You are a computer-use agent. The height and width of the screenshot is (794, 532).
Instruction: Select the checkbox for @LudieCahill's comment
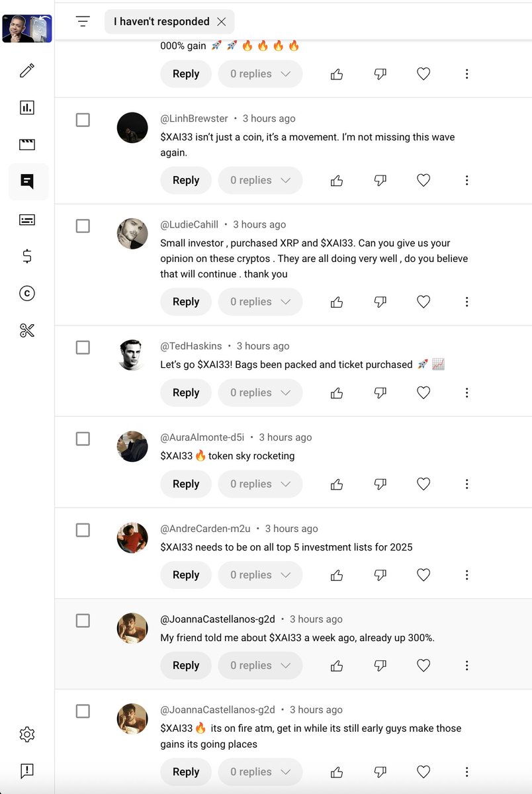[x=83, y=226]
